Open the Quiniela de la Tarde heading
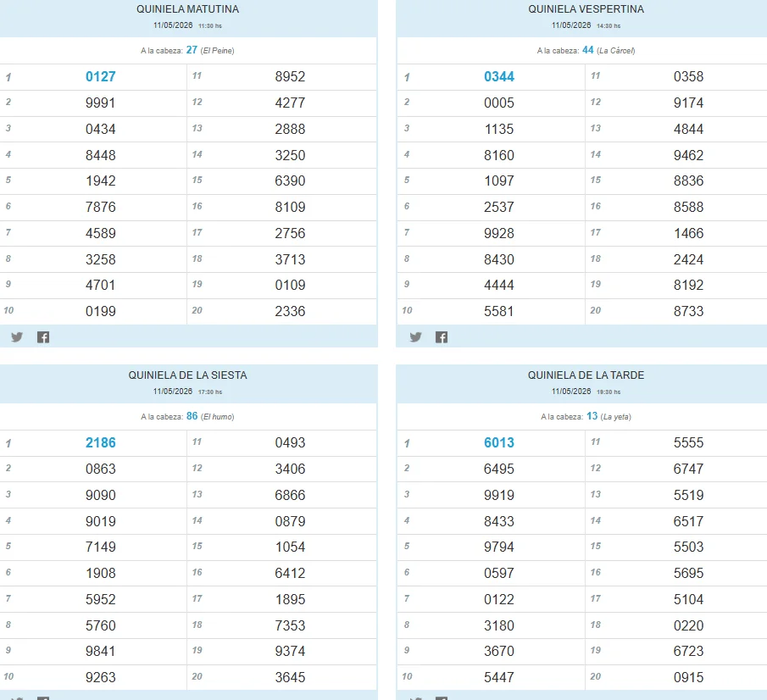Image resolution: width=767 pixels, height=700 pixels. (x=586, y=375)
